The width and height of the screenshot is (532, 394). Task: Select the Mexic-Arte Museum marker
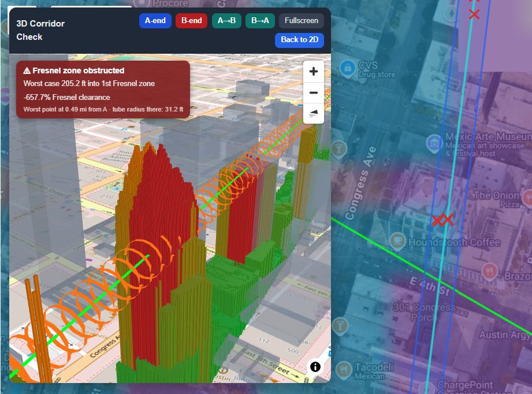(x=434, y=143)
